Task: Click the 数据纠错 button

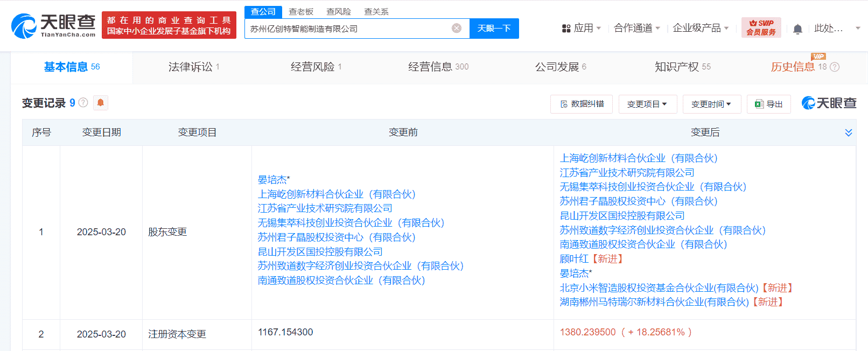Action: [x=582, y=104]
